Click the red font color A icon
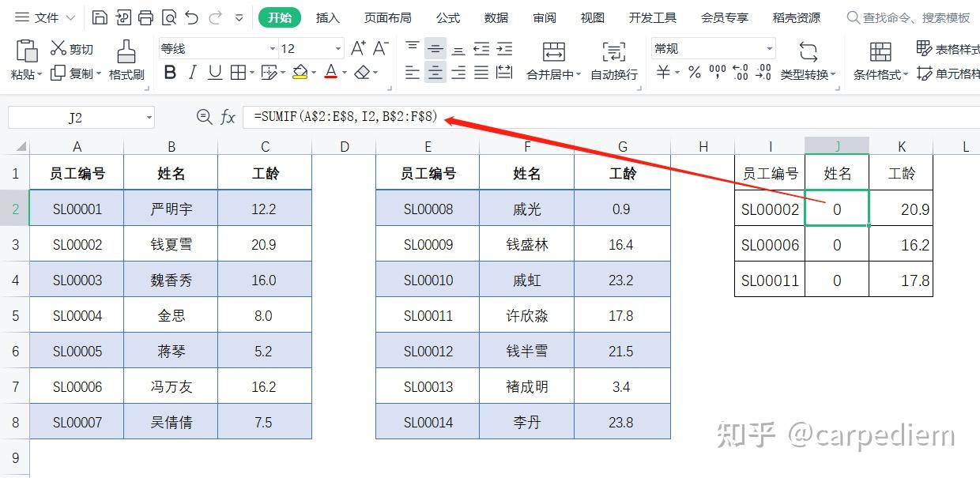 point(330,73)
